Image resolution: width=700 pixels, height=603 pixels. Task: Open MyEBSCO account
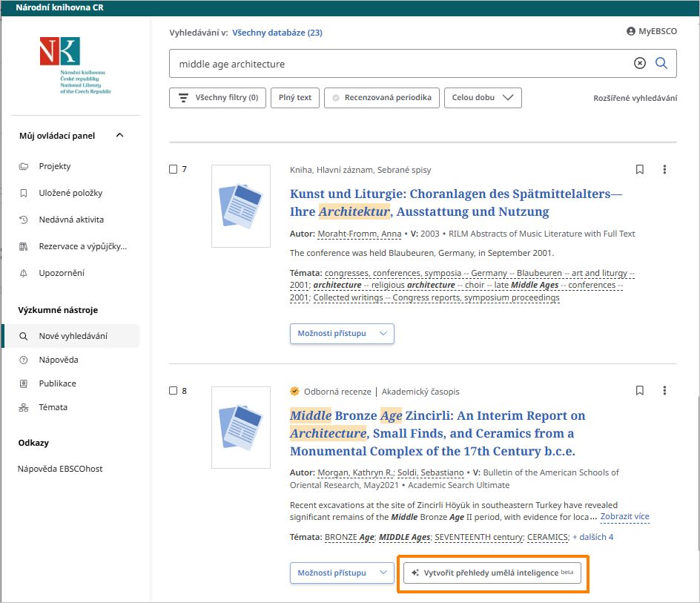click(652, 31)
